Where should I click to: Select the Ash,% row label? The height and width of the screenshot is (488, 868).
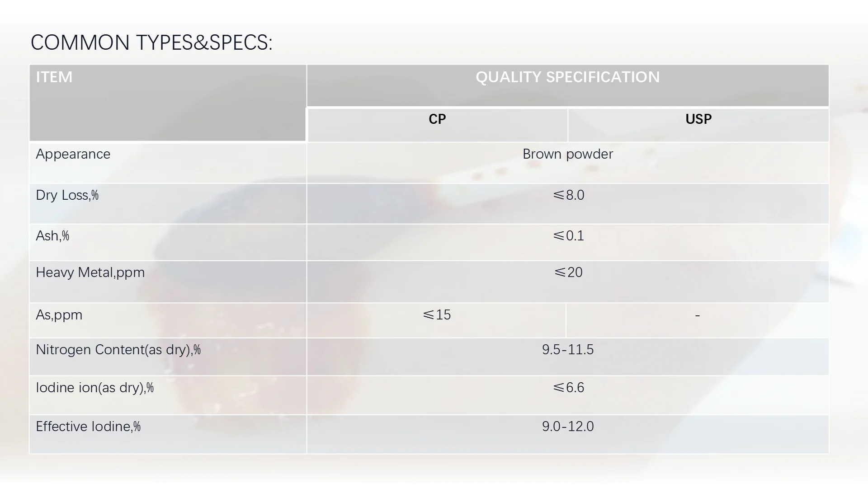click(52, 236)
